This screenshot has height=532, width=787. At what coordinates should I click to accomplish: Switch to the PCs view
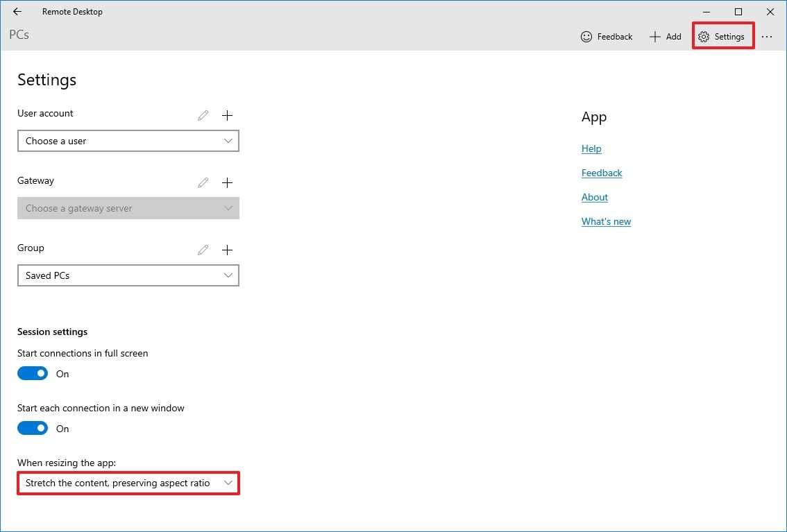pos(19,34)
